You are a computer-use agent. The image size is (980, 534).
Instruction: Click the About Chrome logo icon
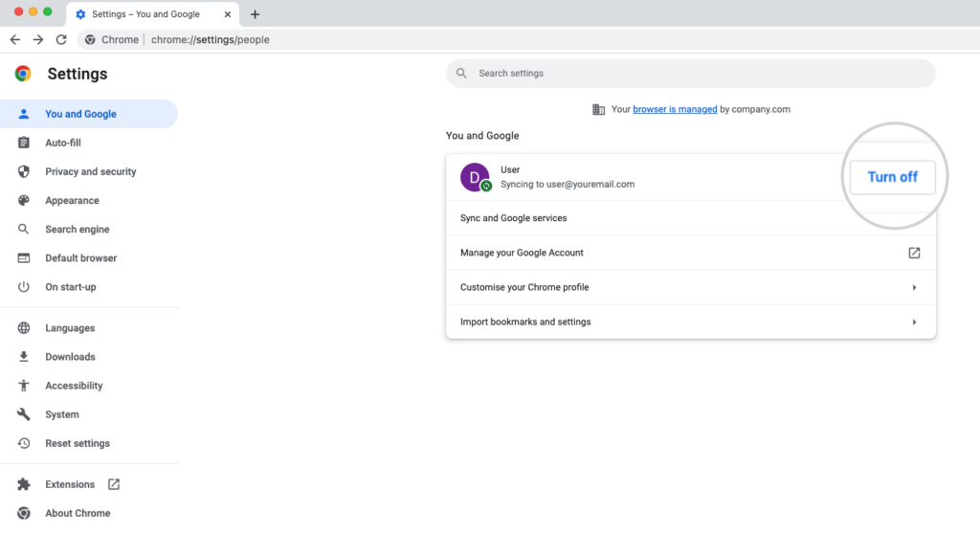tap(23, 513)
